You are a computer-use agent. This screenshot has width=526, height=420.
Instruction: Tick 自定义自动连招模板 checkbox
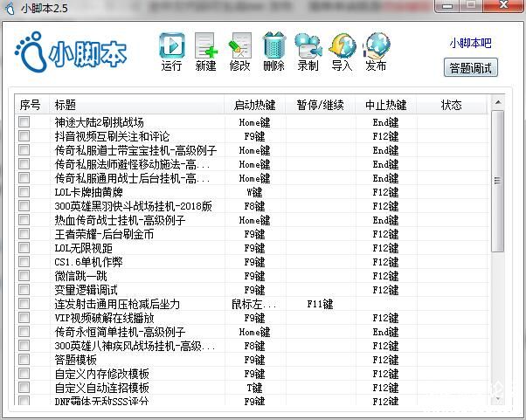point(24,388)
